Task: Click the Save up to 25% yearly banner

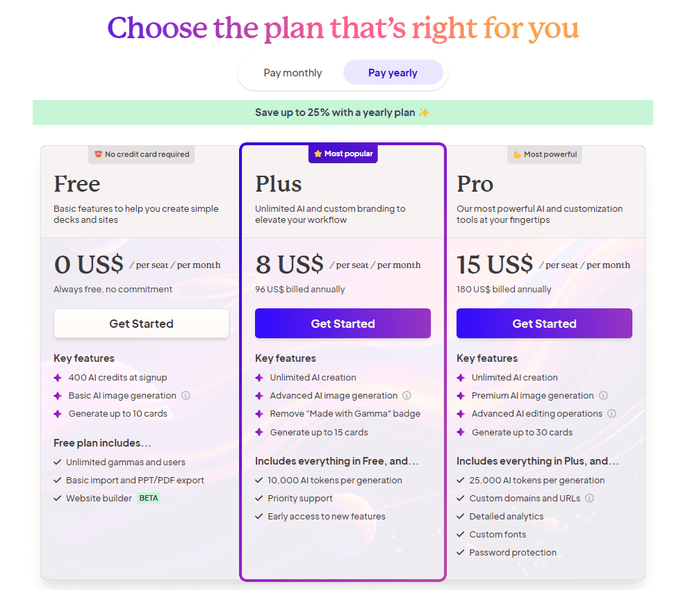Action: pyautogui.click(x=343, y=113)
